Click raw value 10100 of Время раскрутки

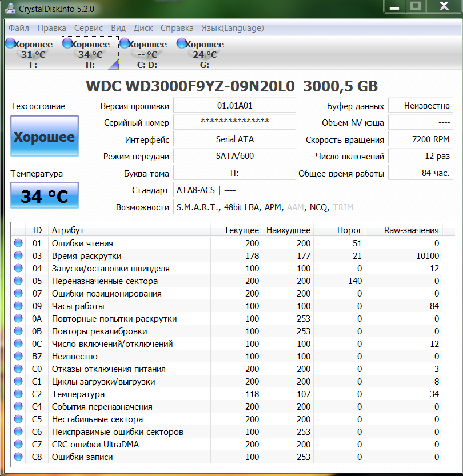(x=428, y=256)
